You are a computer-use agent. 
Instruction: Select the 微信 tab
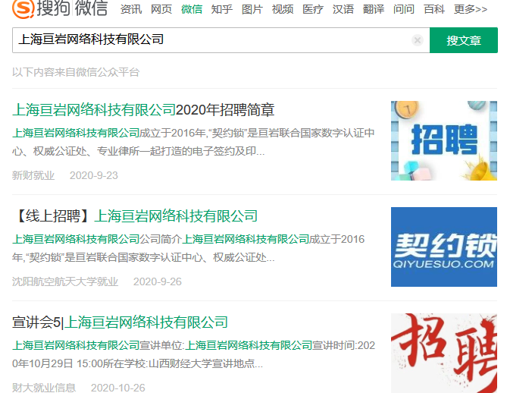192,9
